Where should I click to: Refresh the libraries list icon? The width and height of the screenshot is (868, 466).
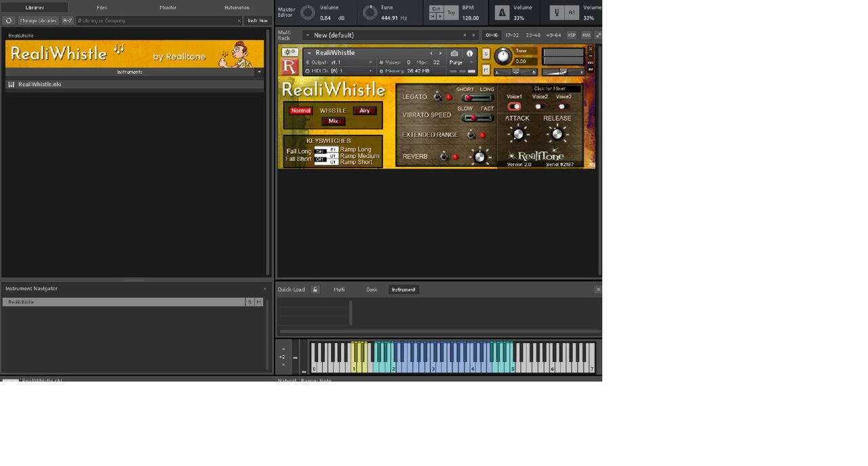[x=9, y=21]
